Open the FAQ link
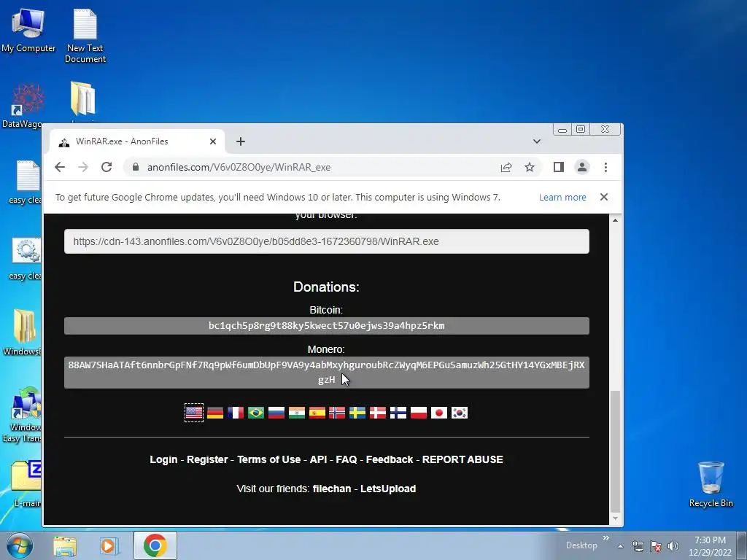The width and height of the screenshot is (747, 560). pos(347,459)
